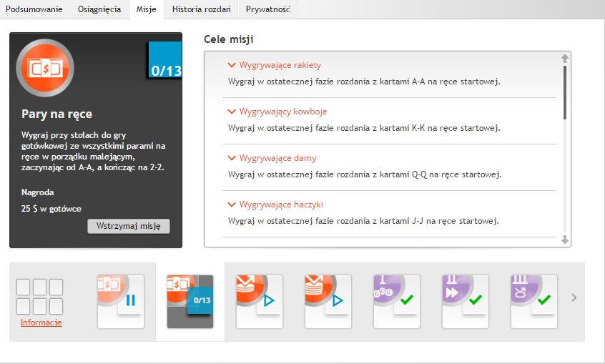605x364 pixels.
Task: Open completed purple mission level I
Action: tap(396, 301)
